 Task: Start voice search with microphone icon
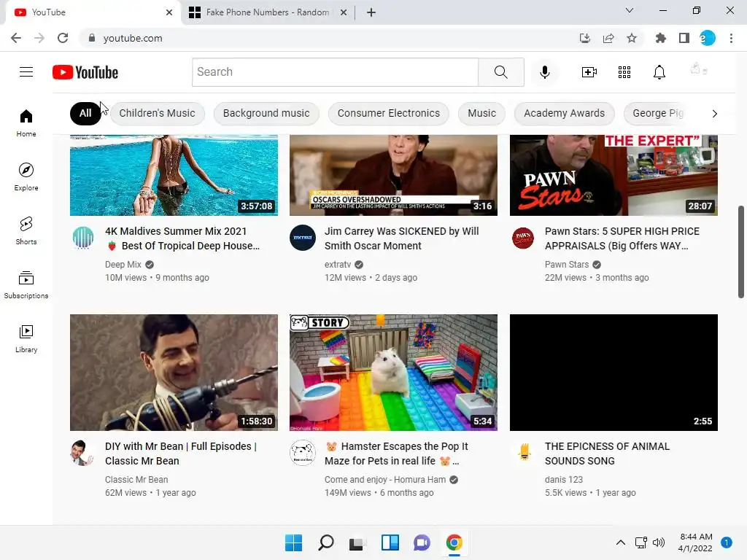click(544, 72)
